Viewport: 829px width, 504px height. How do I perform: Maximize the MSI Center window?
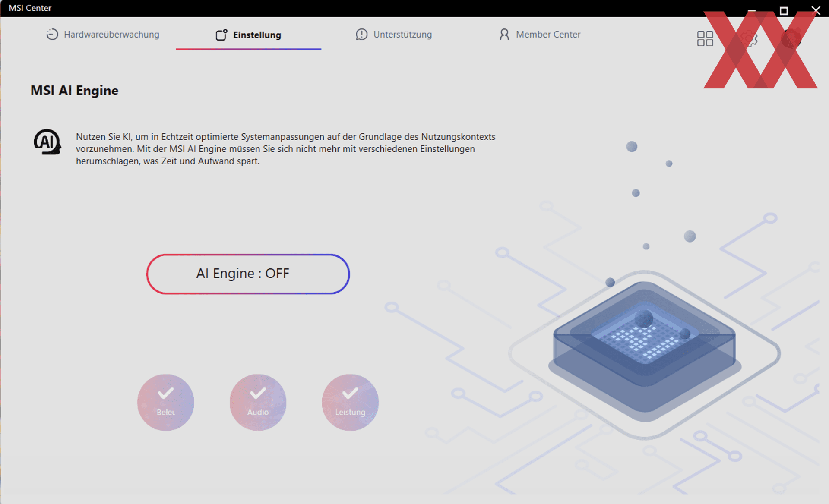tap(784, 10)
